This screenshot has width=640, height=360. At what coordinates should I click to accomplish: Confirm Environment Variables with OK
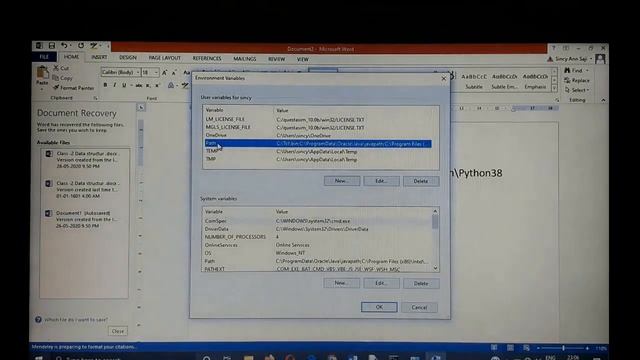click(x=379, y=307)
